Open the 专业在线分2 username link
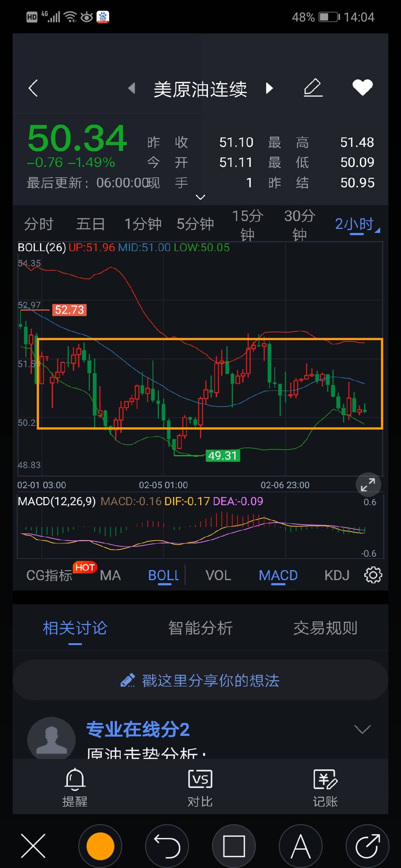 pos(138,729)
